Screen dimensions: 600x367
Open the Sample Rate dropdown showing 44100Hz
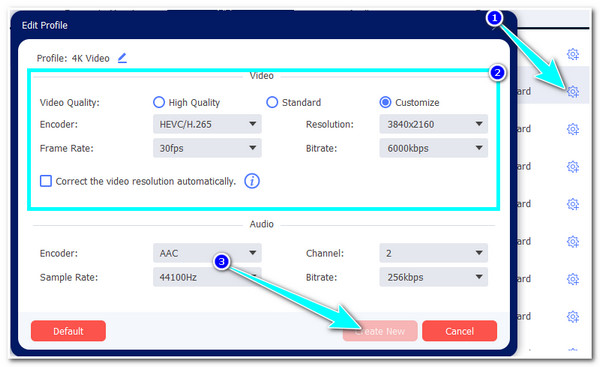pos(207,277)
